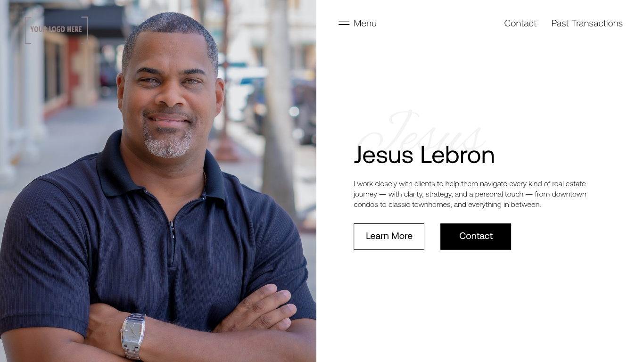This screenshot has height=362, width=644.
Task: Go to Contact in top navigation
Action: point(520,23)
